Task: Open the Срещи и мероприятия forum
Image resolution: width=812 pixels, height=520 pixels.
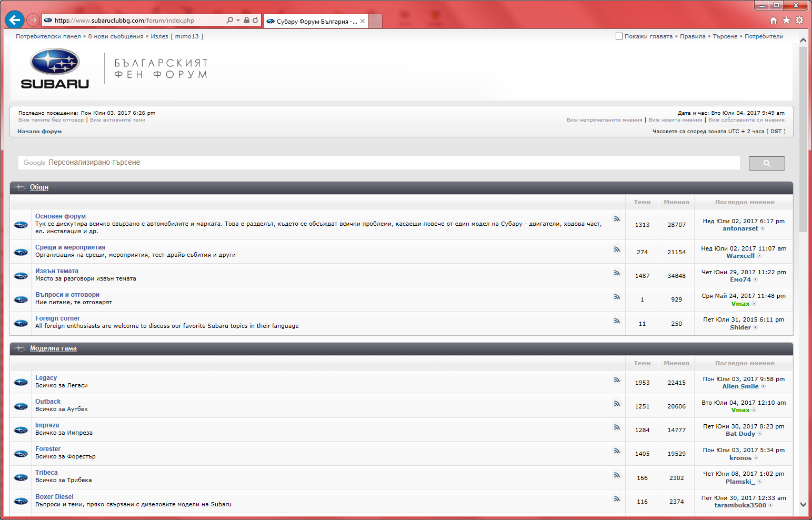Action: 71,247
